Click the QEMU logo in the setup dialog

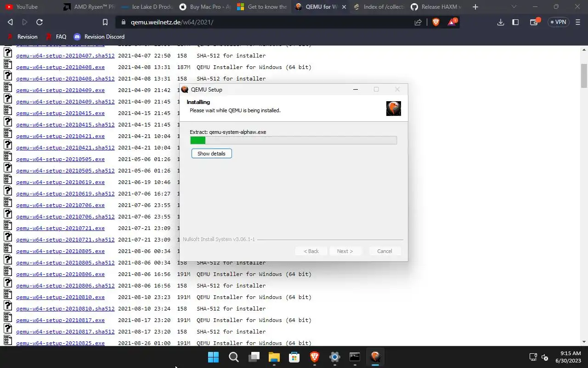pos(394,108)
